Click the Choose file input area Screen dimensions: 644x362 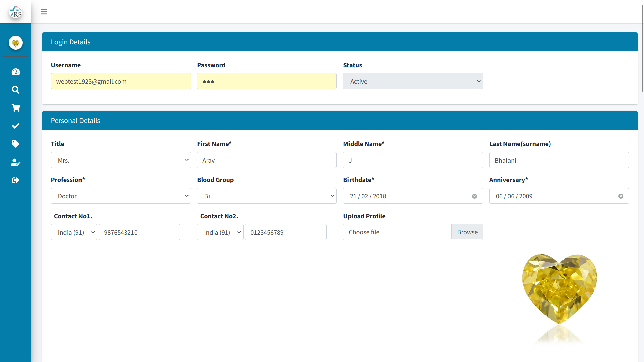[x=397, y=232]
